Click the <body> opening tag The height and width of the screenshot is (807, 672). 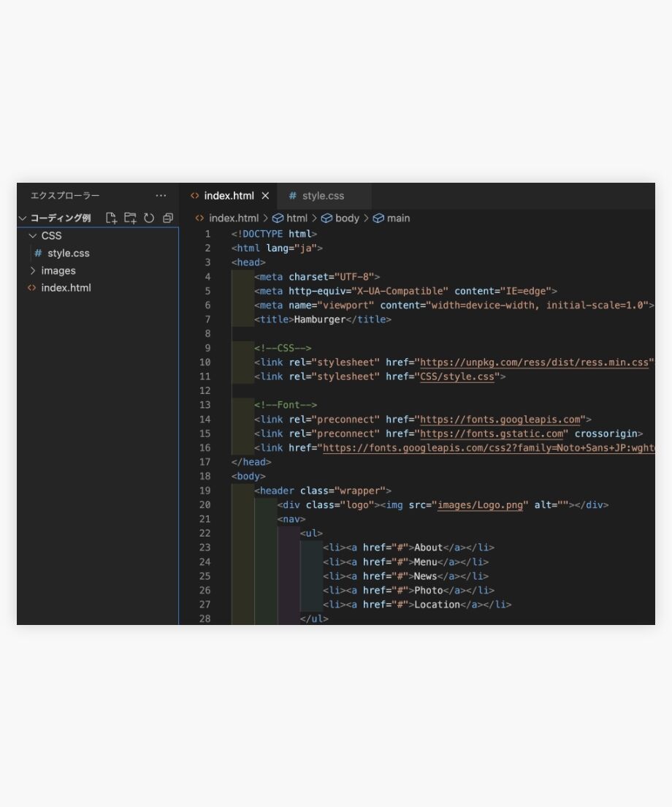point(248,477)
